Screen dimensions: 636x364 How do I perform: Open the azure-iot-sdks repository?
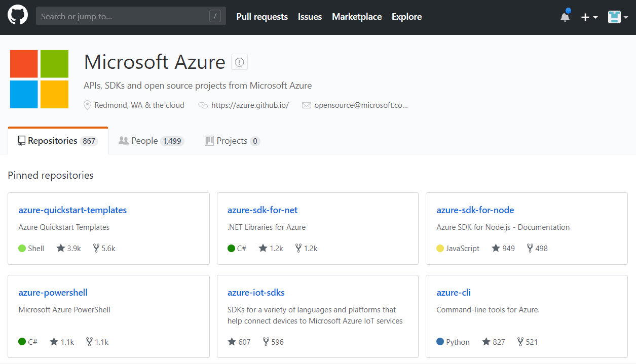tap(256, 293)
